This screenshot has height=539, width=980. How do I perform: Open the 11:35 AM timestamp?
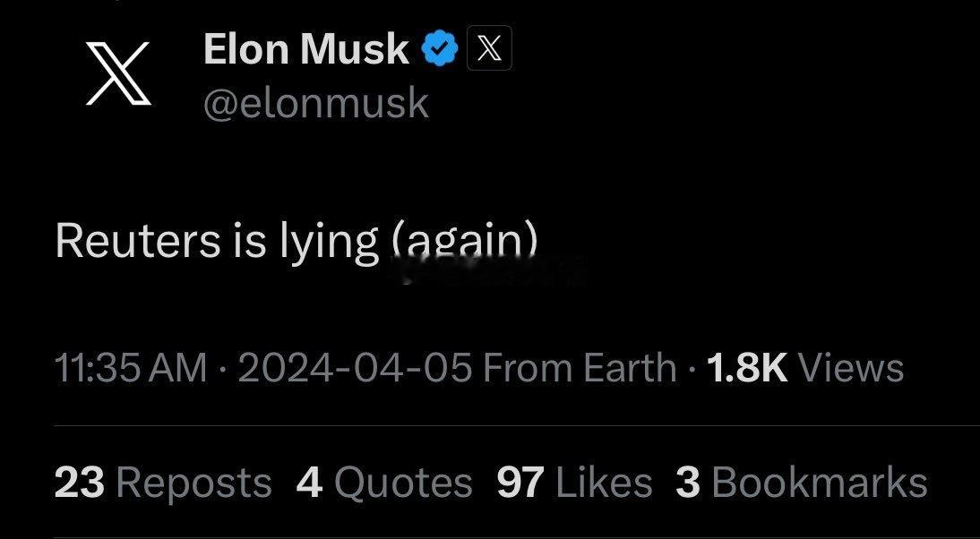coord(132,368)
